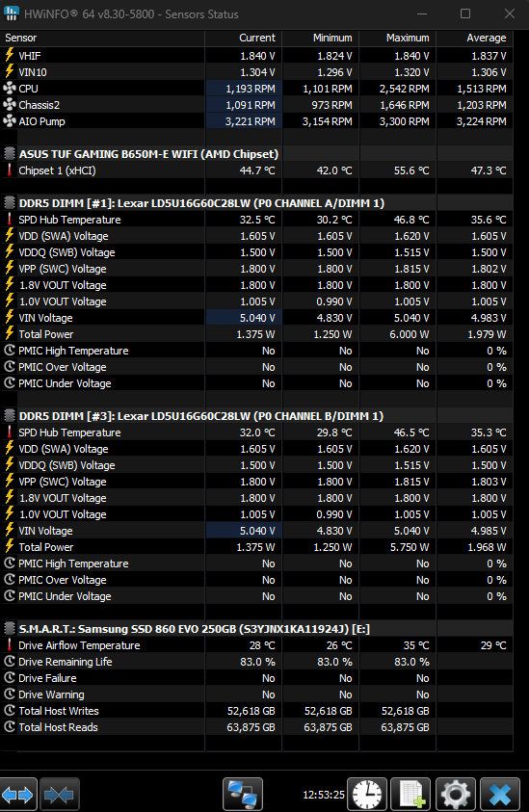Select VPP (SWC) Voltage average 1.803 V
Viewport: 529px width, 812px height.
pyautogui.click(x=489, y=482)
